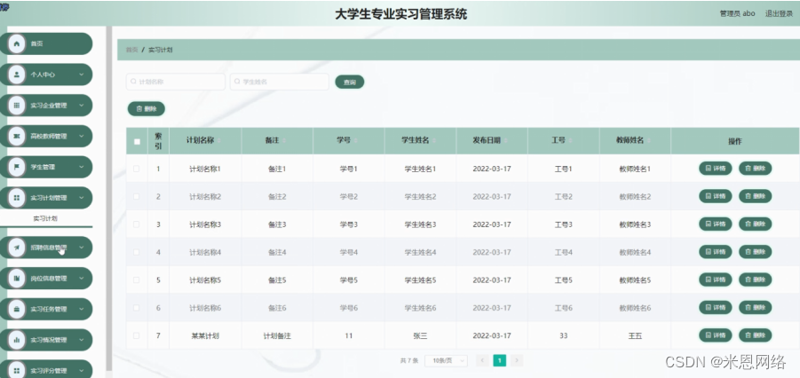Click the four-square icon for 实习计划管理

(x=17, y=197)
